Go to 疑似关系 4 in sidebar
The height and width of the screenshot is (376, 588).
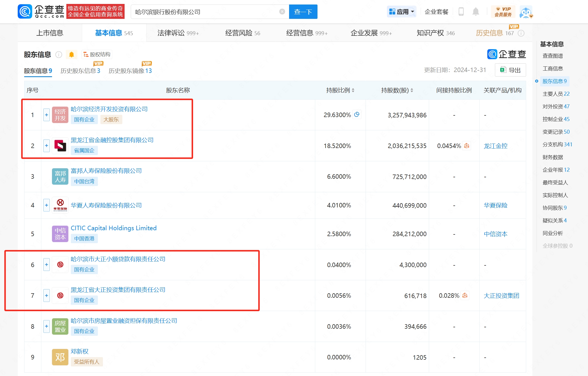click(x=555, y=220)
